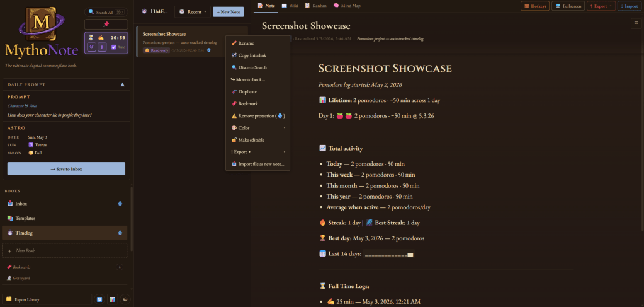Viewport: 644px width, 307px height.
Task: Reset the pomodoro timer
Action: 92,47
